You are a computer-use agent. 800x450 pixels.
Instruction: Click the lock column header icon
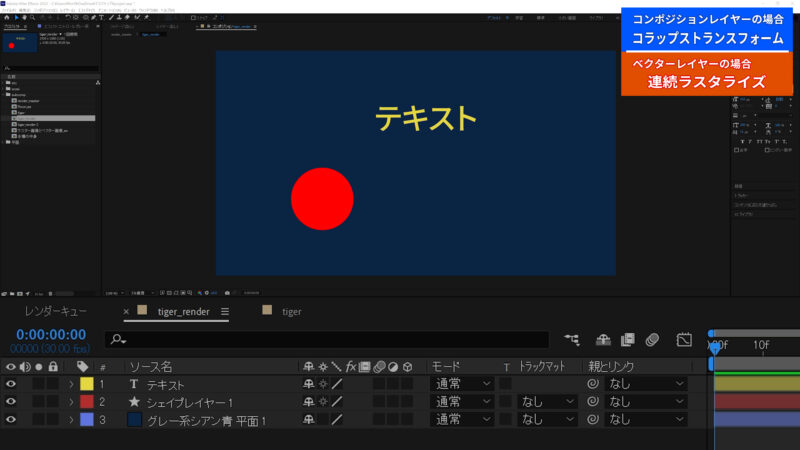coord(53,366)
